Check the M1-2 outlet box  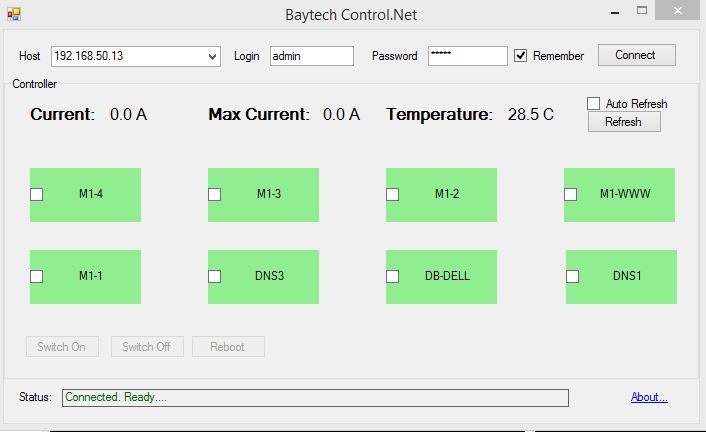(393, 194)
